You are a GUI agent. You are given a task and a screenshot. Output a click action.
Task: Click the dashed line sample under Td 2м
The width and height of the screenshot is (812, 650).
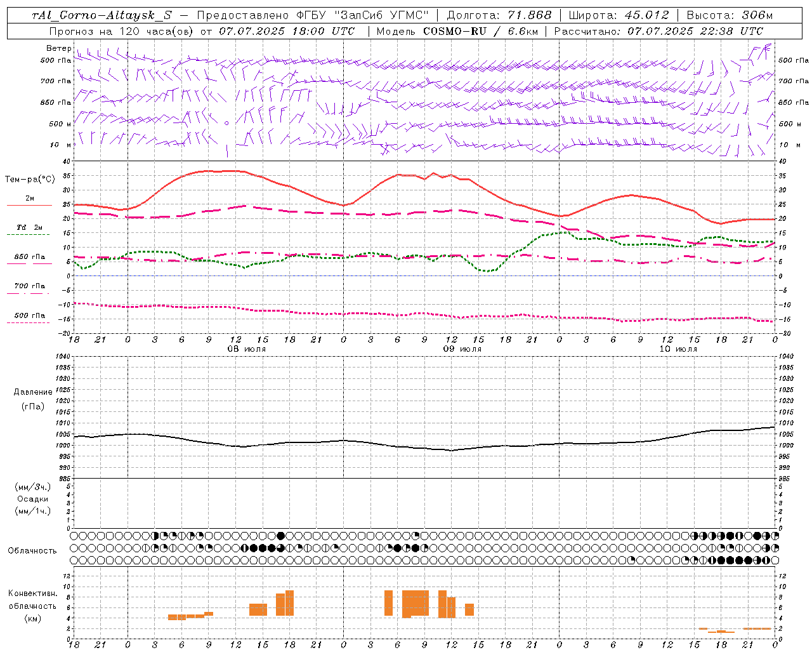coord(28,235)
